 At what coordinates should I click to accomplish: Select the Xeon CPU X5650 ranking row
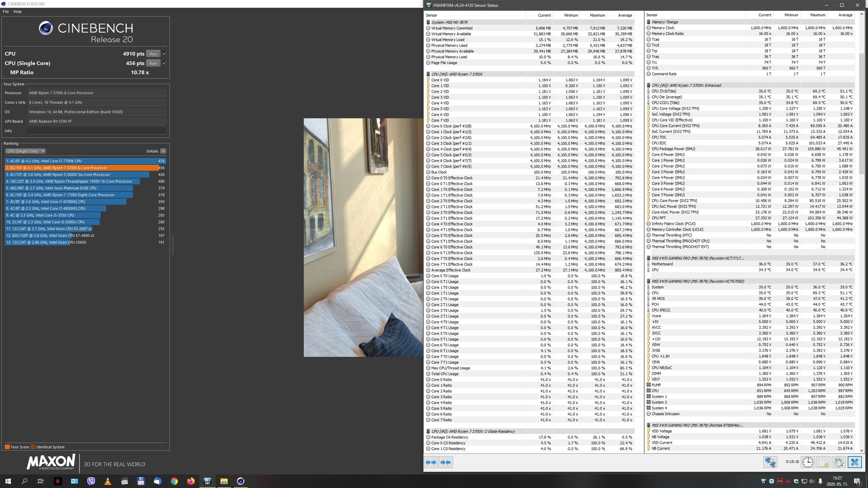tap(86, 242)
